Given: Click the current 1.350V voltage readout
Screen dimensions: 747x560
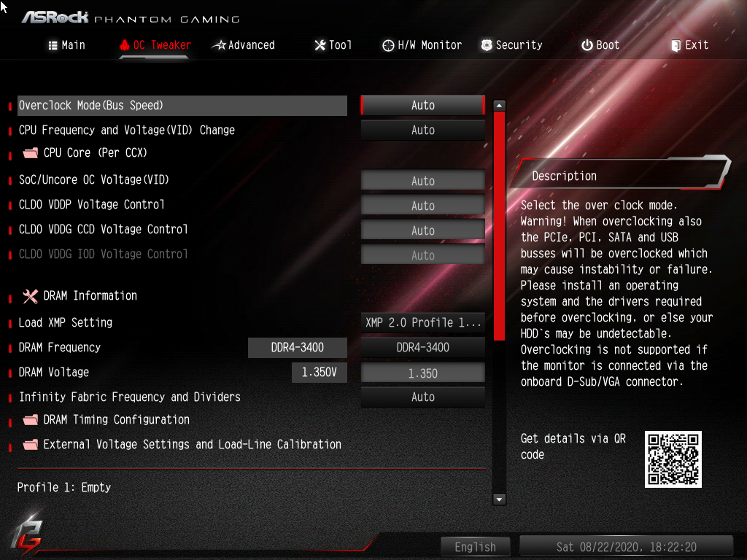Looking at the screenshot, I should (320, 373).
